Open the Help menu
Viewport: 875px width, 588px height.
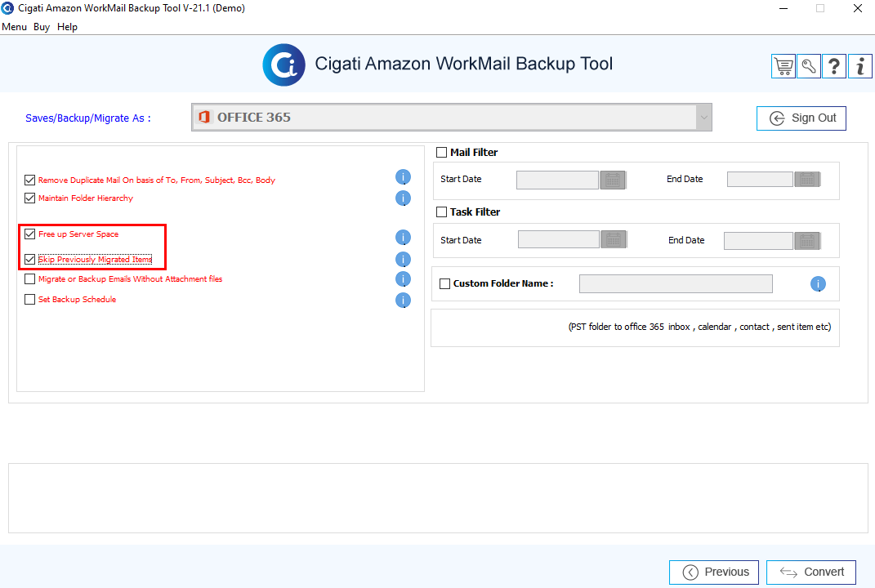[x=67, y=27]
